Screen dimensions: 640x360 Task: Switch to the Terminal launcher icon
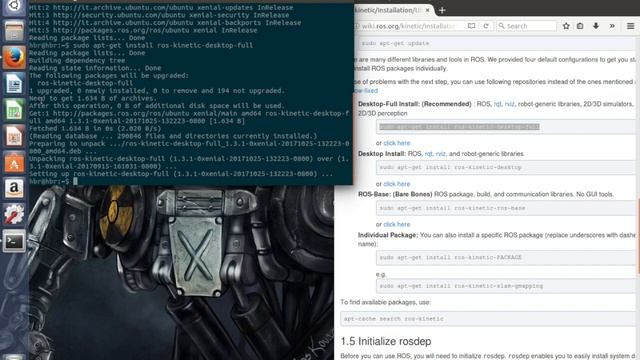14,241
